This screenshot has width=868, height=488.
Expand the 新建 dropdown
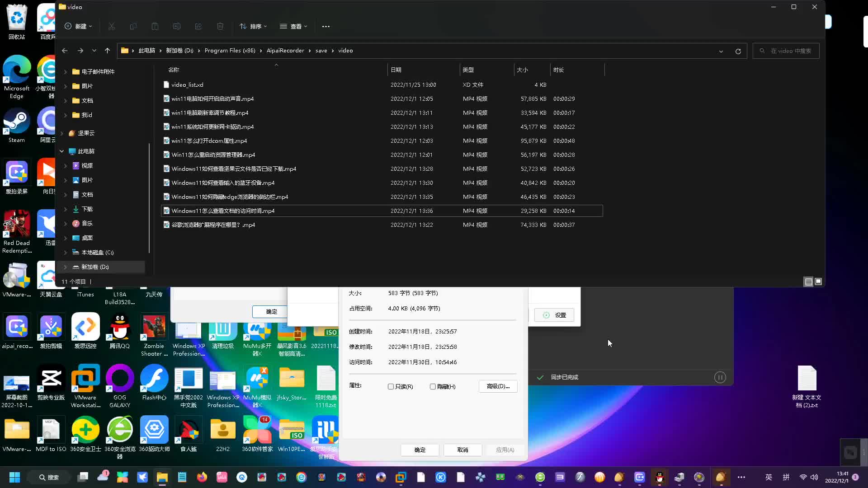tap(78, 26)
